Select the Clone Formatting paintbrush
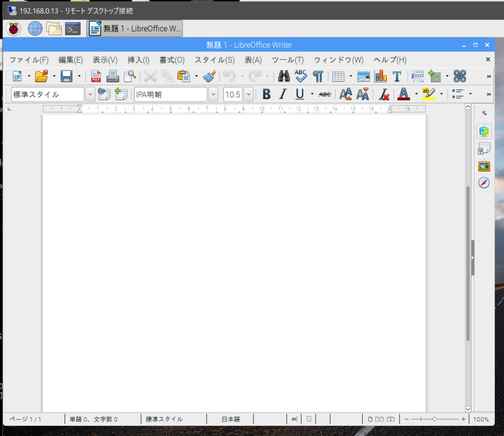504x436 pixels. tap(210, 76)
